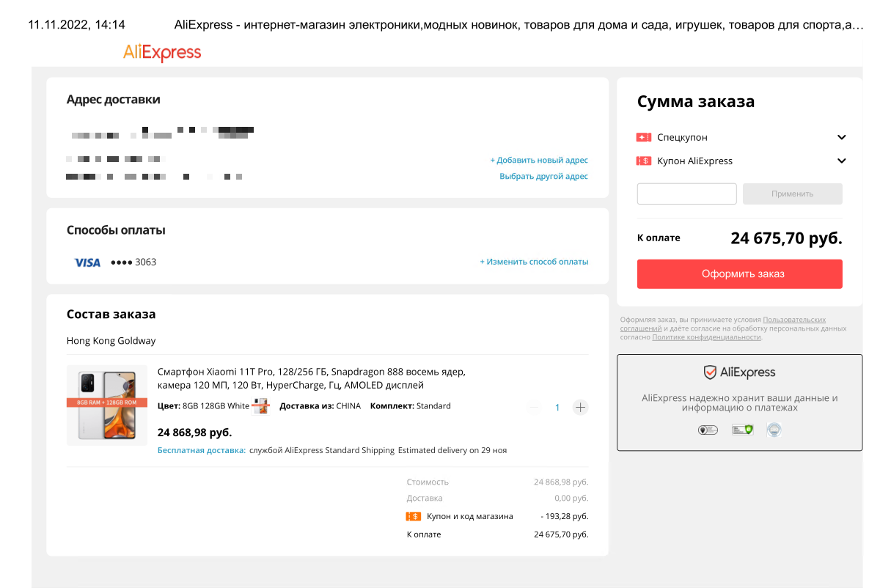Click the Изменить способ оплаты link
The image size is (891, 588).
coord(534,262)
